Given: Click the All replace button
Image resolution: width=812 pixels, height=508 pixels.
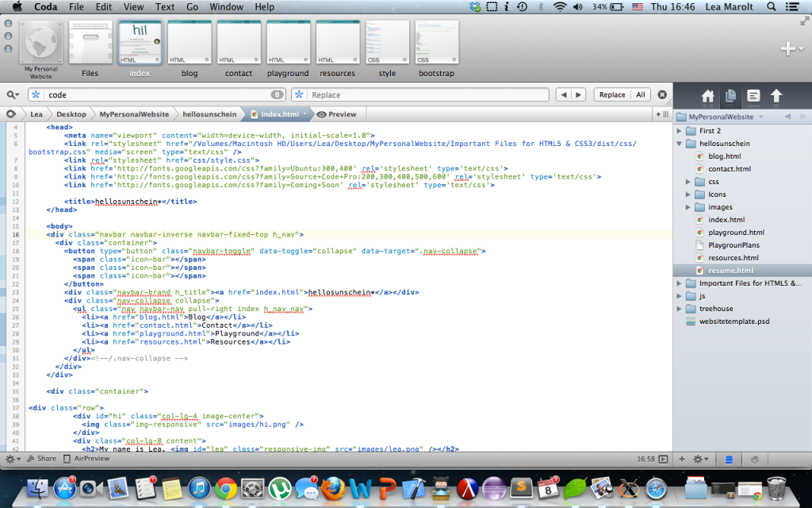Looking at the screenshot, I should coord(640,94).
